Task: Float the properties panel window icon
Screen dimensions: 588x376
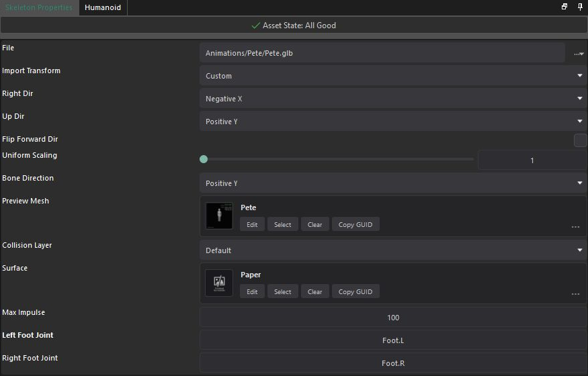Action: click(564, 7)
